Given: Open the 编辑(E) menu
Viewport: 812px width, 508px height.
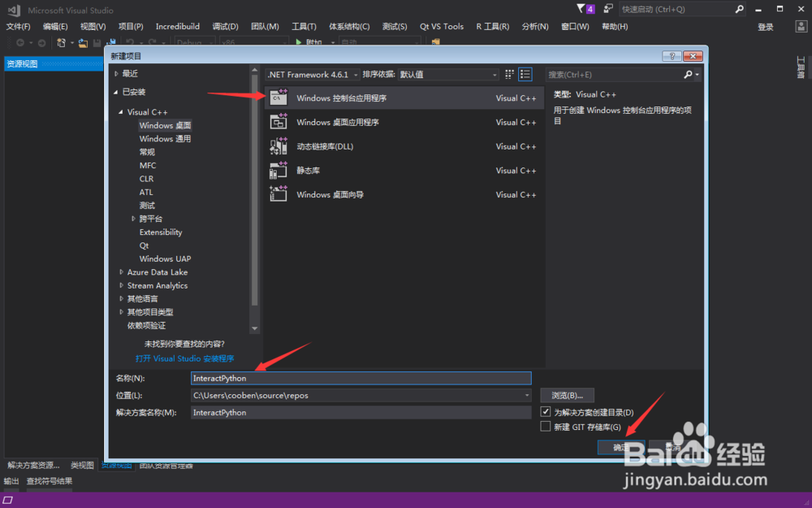Looking at the screenshot, I should click(55, 27).
